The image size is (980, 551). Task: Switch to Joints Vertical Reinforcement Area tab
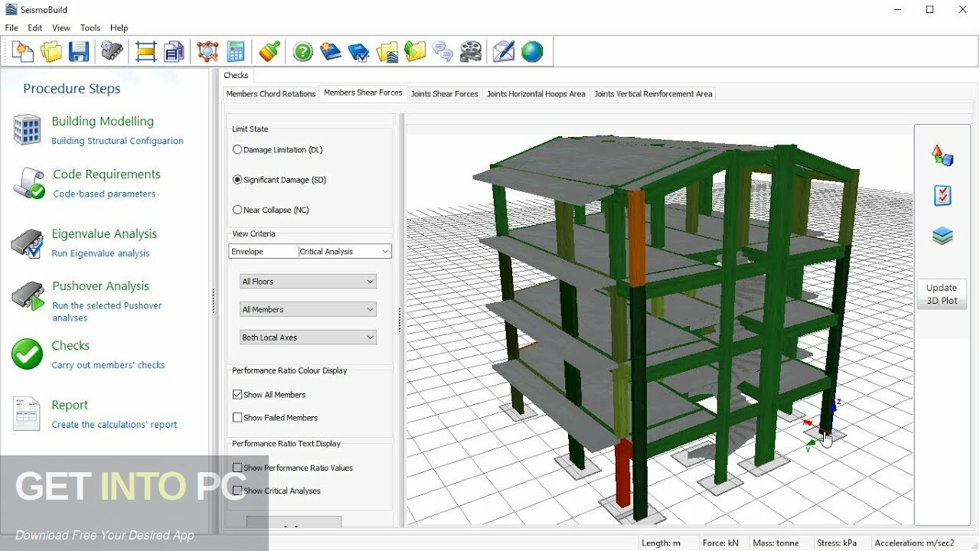pyautogui.click(x=653, y=94)
